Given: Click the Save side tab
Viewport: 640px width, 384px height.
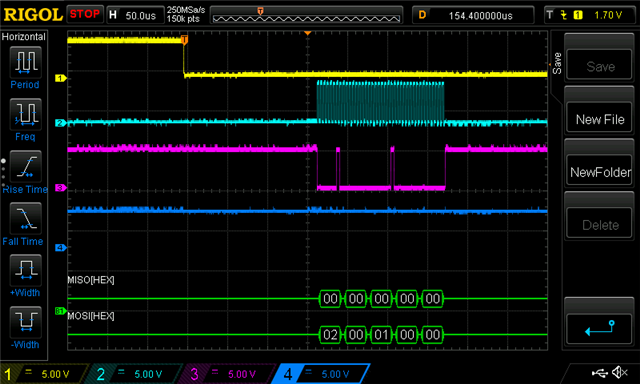Looking at the screenshot, I should (557, 63).
